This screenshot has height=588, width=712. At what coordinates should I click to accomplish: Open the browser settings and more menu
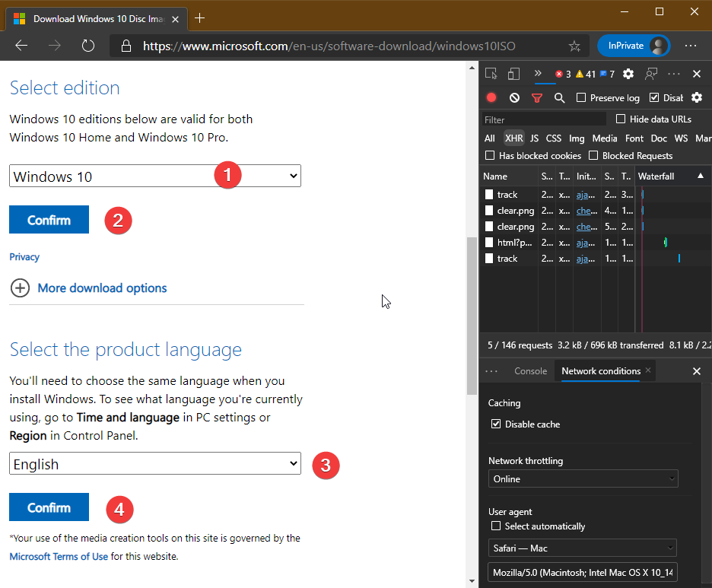tap(691, 46)
